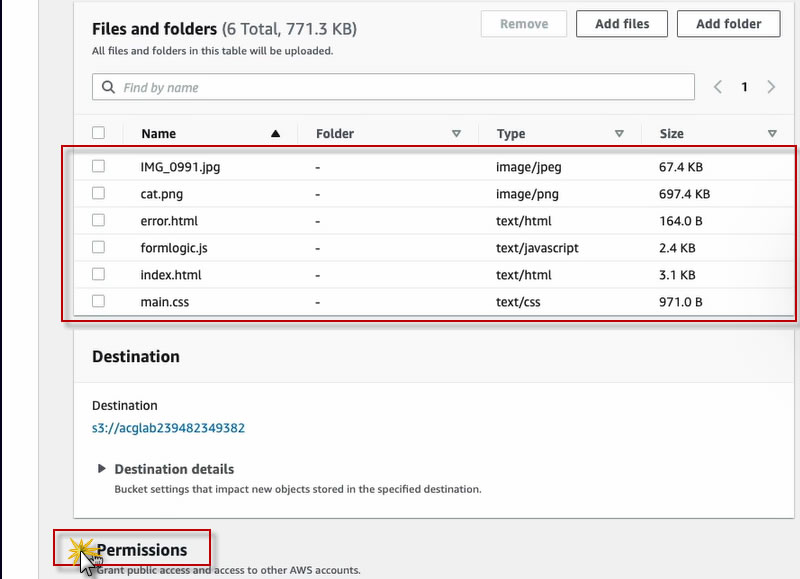This screenshot has width=800, height=579.
Task: Click the search magnifier icon
Action: [x=108, y=88]
